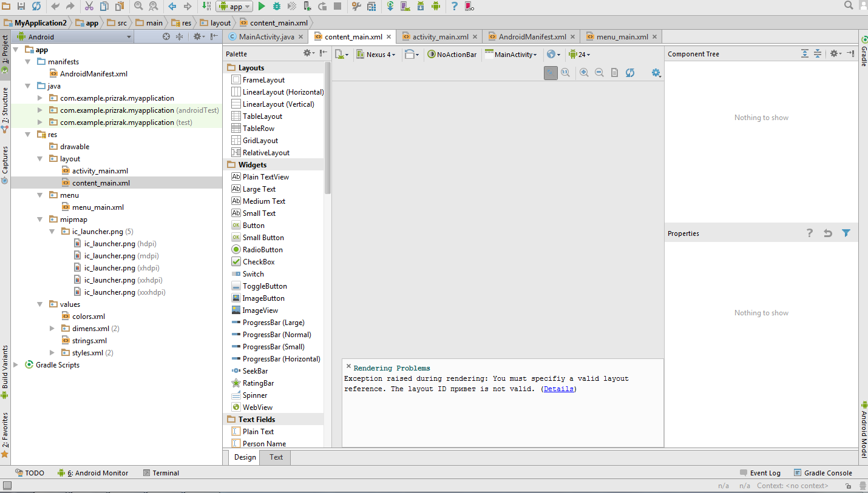The width and height of the screenshot is (868, 493).
Task: Switch to the Text editor tab
Action: pyautogui.click(x=276, y=457)
